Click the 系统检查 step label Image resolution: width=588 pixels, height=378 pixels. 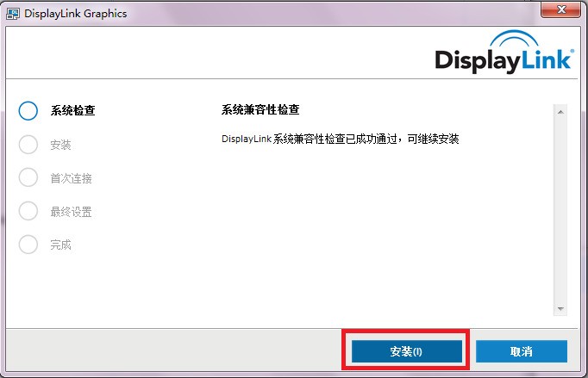(x=72, y=110)
